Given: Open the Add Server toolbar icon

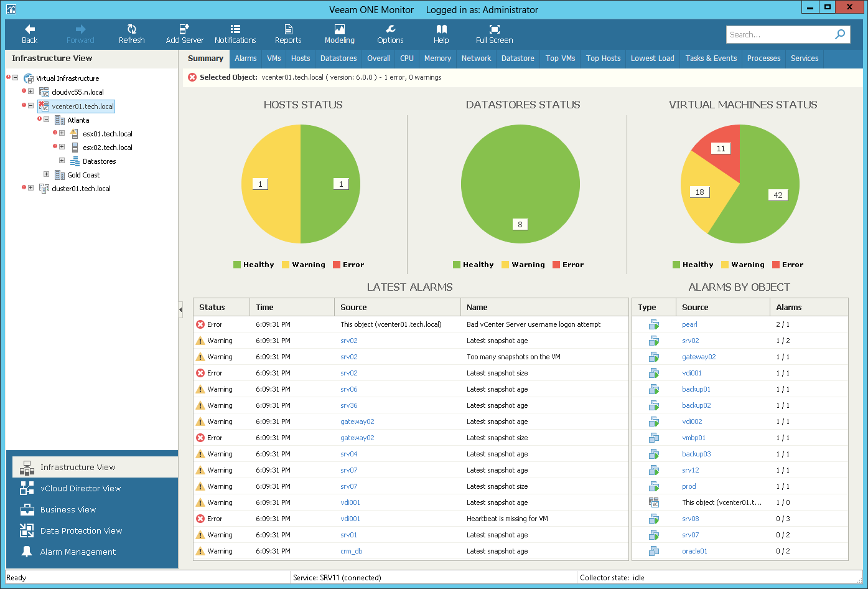Looking at the screenshot, I should coord(184,29).
